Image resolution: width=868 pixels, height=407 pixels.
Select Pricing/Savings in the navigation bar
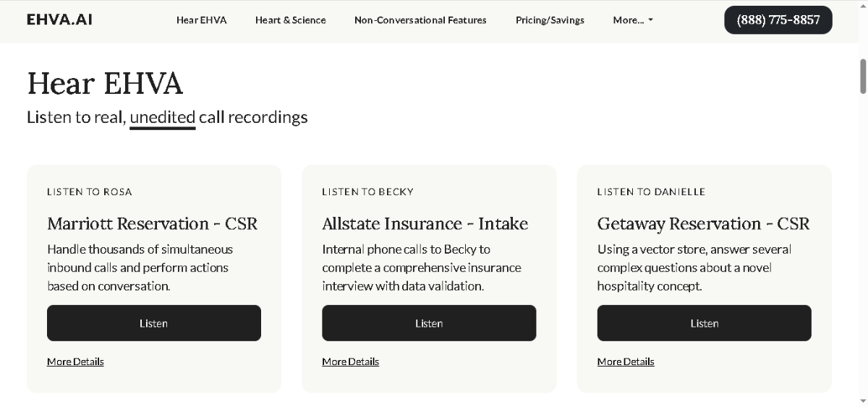coord(550,20)
